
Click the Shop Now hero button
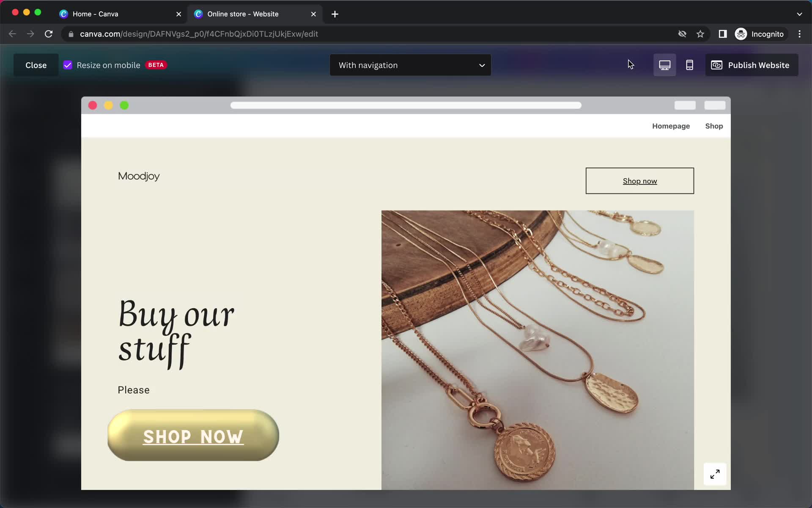[x=194, y=436]
